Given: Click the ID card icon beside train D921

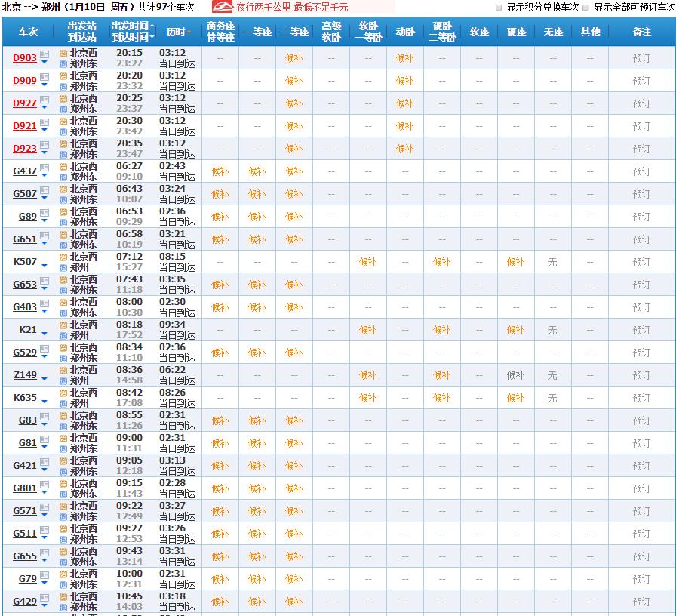Looking at the screenshot, I should point(45,122).
